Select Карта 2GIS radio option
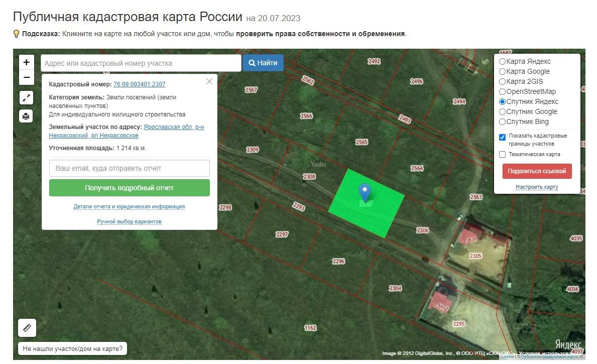597x364 pixels. (502, 81)
